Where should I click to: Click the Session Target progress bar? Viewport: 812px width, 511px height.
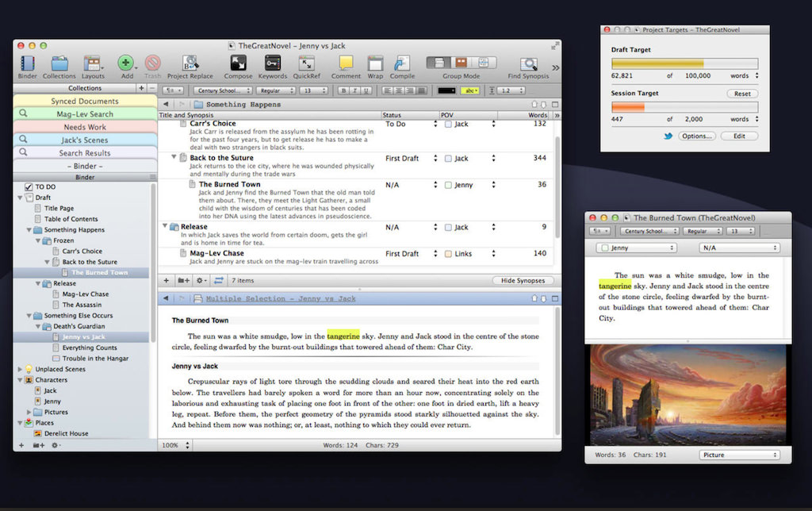point(684,107)
